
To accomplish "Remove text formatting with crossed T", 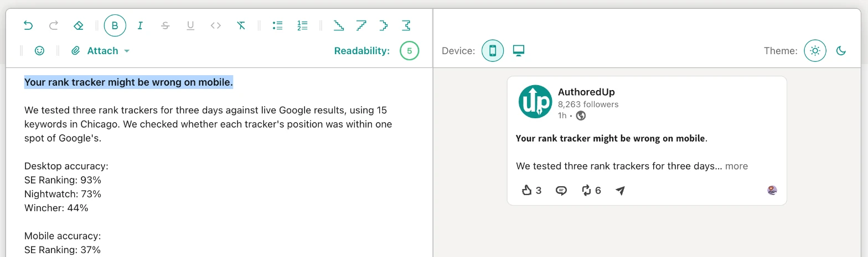I will tap(241, 25).
